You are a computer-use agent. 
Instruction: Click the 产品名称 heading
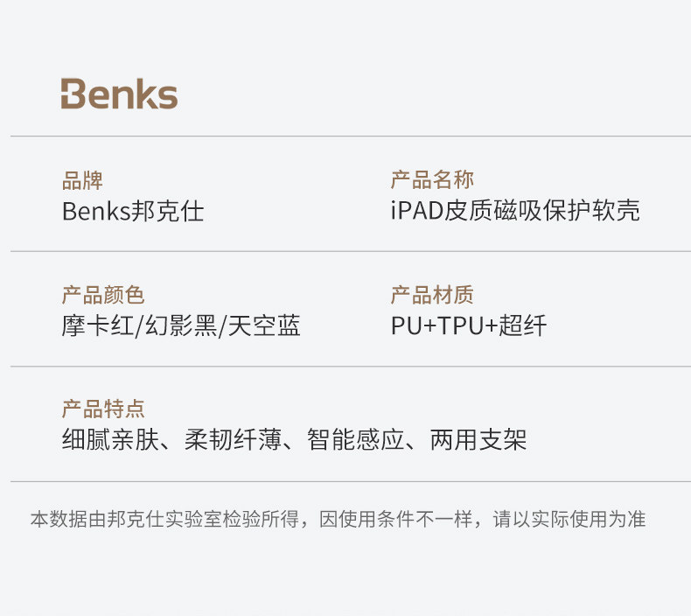tap(432, 180)
